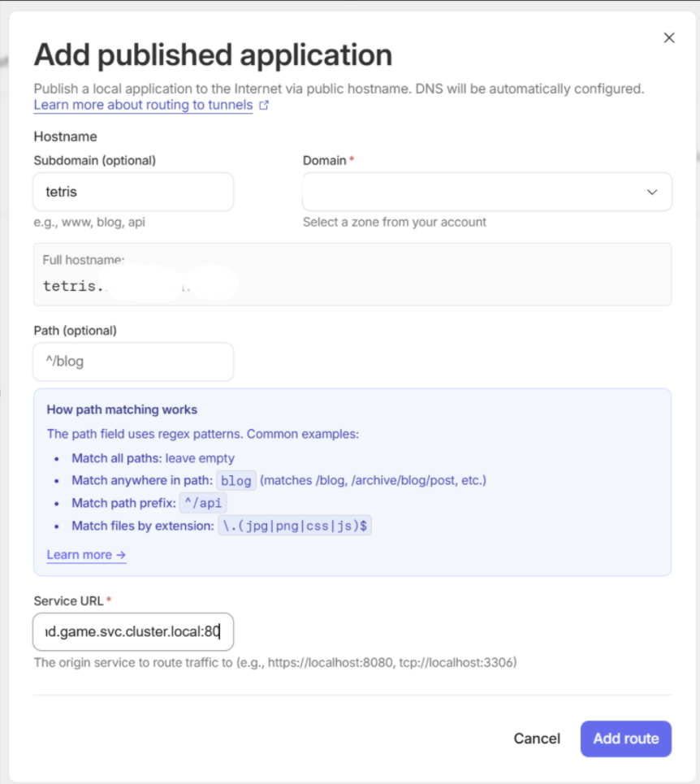Image resolution: width=700 pixels, height=784 pixels.
Task: Click the Full hostname preview box
Action: click(x=352, y=275)
